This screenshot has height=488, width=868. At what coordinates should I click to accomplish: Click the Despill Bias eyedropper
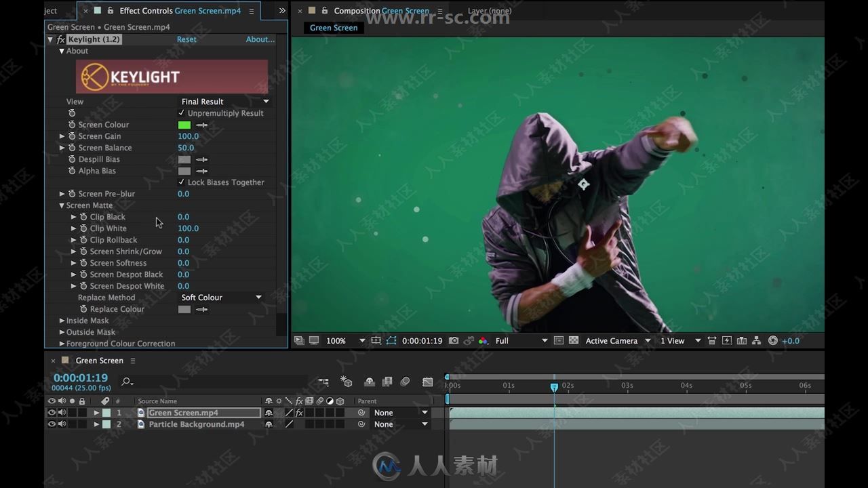(x=201, y=159)
